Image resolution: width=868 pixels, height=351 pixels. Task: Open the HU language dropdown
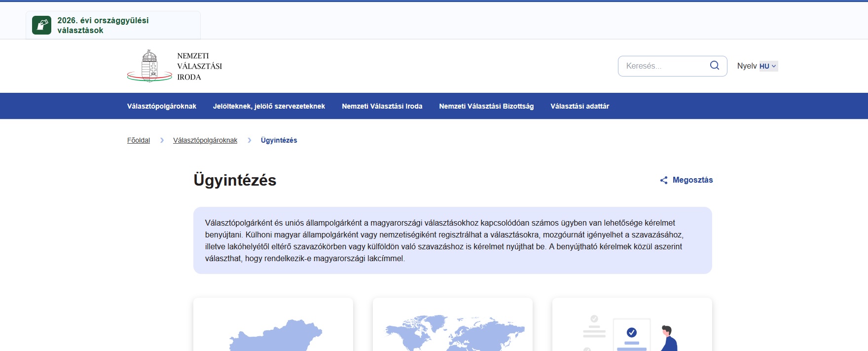pos(768,66)
